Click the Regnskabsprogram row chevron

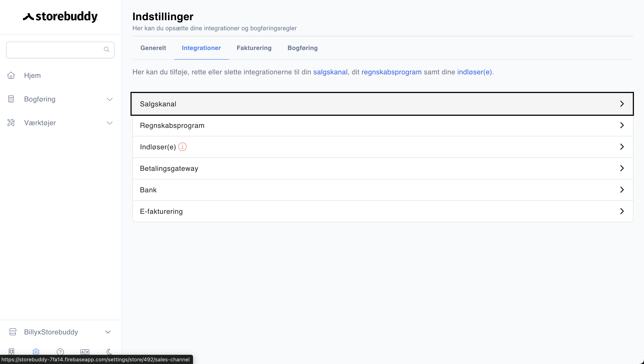(622, 125)
